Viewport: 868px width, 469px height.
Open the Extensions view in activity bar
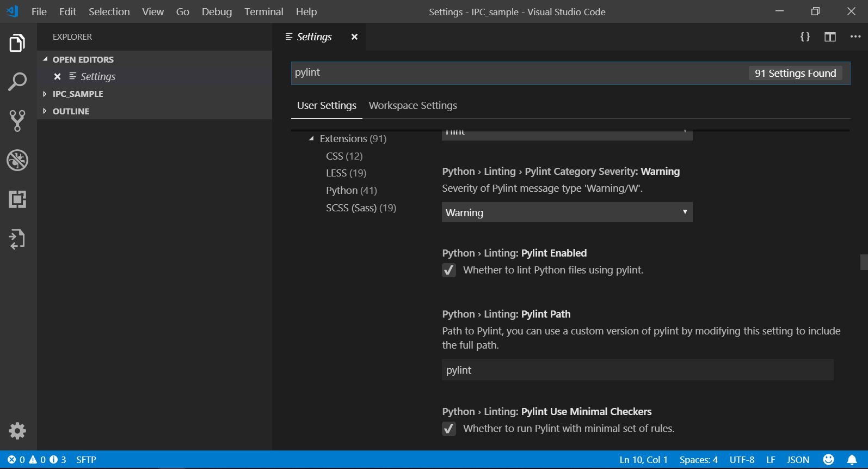coord(17,199)
